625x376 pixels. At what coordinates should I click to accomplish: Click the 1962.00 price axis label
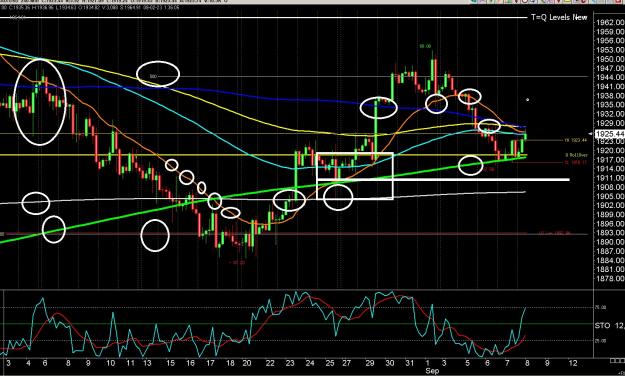click(610, 22)
